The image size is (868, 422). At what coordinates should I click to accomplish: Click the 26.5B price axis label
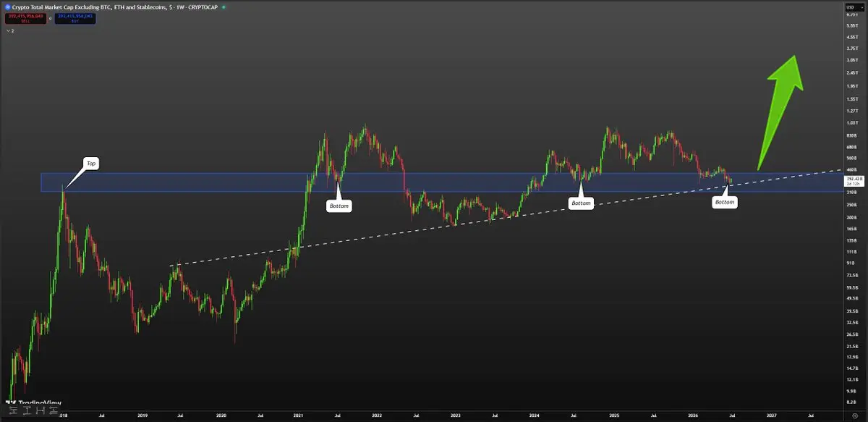tap(851, 334)
